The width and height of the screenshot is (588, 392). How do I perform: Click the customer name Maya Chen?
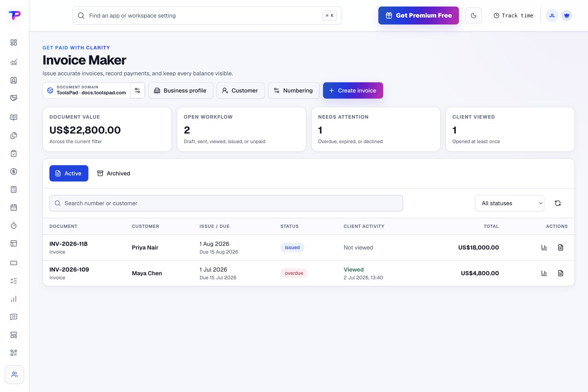tap(147, 273)
